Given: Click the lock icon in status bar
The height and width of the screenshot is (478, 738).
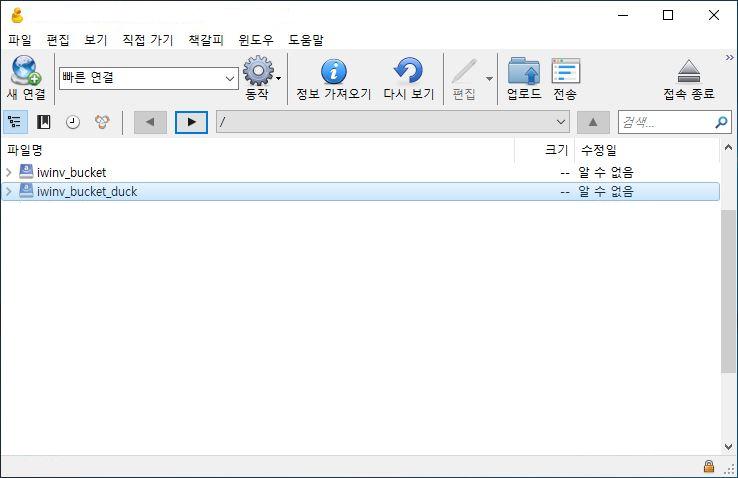Looking at the screenshot, I should click(709, 466).
